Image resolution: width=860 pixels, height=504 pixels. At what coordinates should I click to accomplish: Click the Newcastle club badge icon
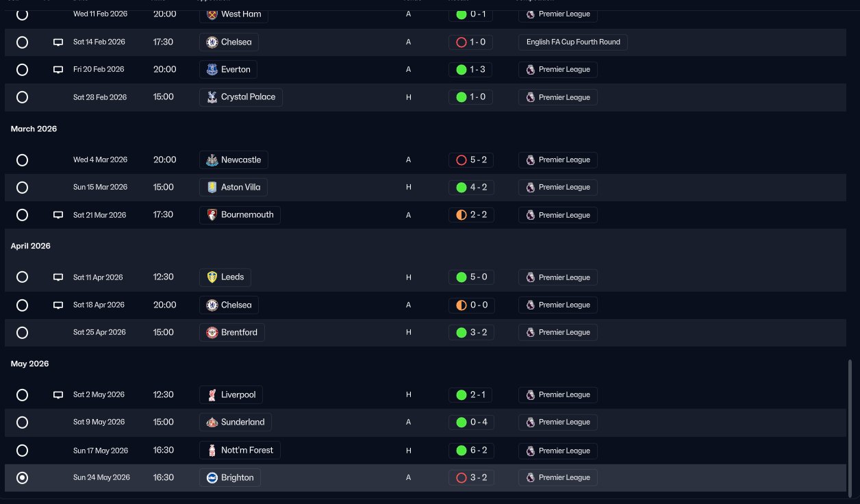click(x=212, y=160)
